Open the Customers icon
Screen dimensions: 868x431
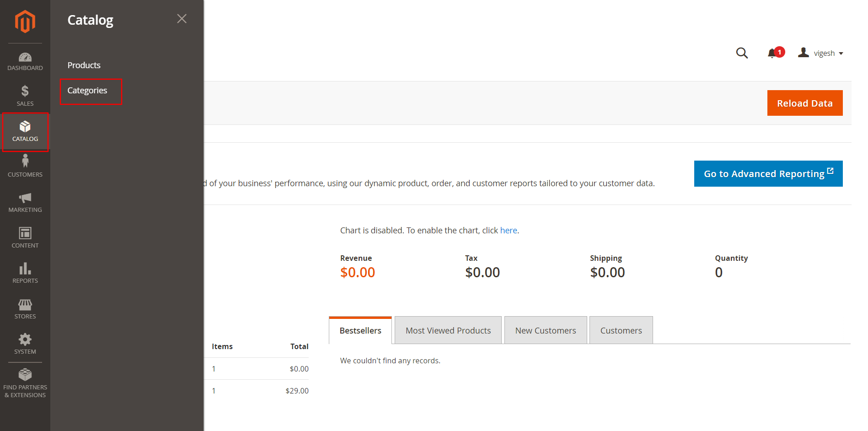point(25,163)
